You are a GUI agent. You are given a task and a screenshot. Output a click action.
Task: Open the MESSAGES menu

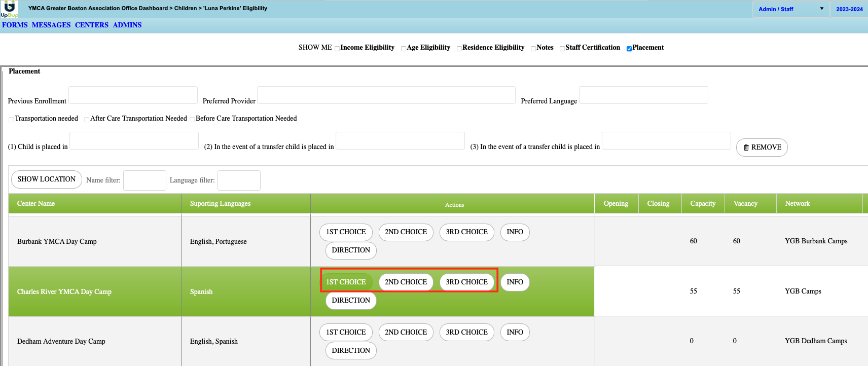tap(51, 25)
